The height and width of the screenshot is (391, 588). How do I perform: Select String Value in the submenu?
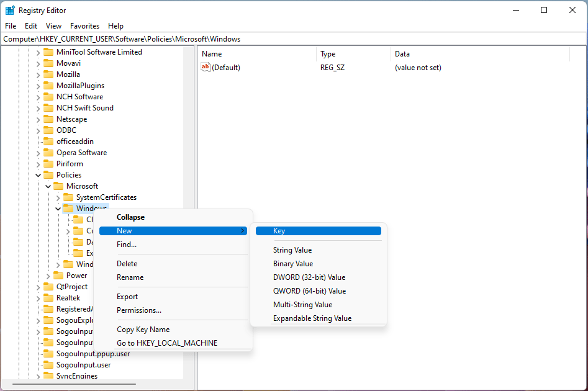(x=319, y=250)
